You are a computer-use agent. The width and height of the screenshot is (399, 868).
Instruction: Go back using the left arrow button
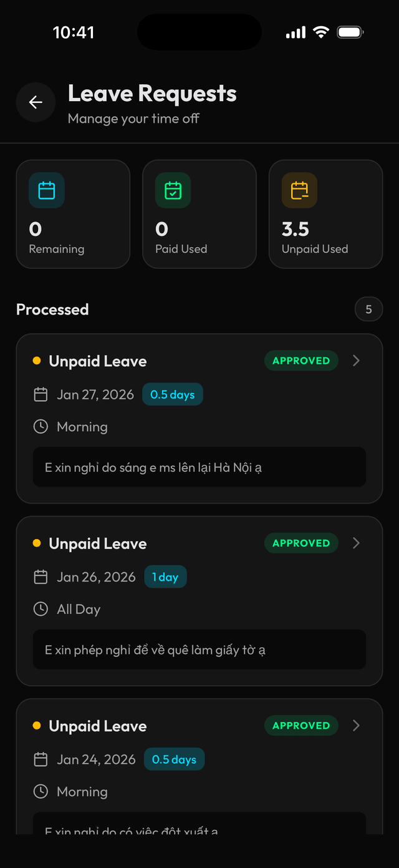36,102
